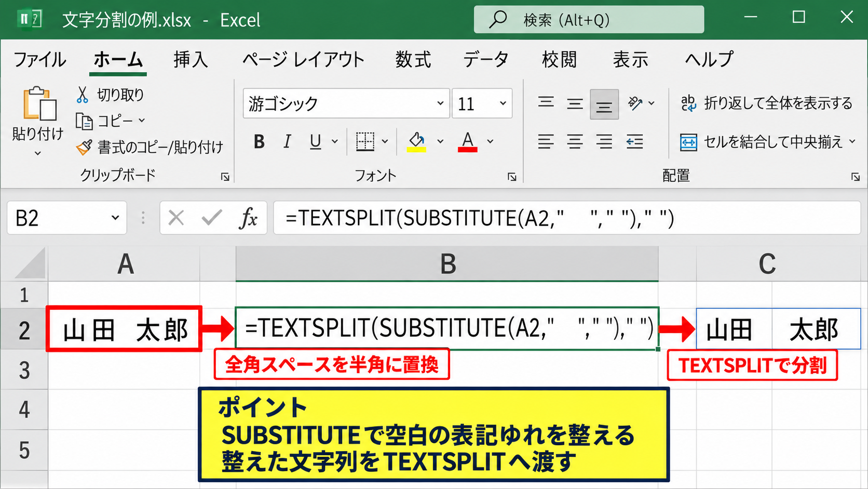The height and width of the screenshot is (489, 868).
Task: Expand the underline style options
Action: (x=335, y=141)
